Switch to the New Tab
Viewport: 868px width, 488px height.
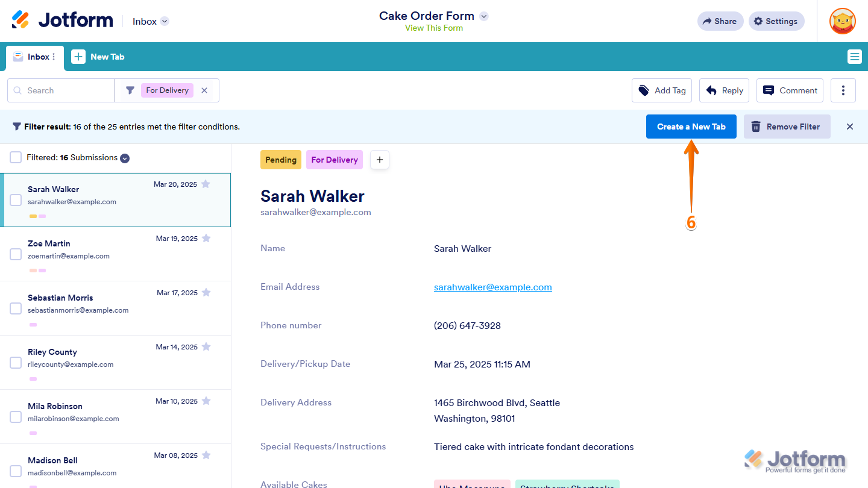click(x=98, y=57)
